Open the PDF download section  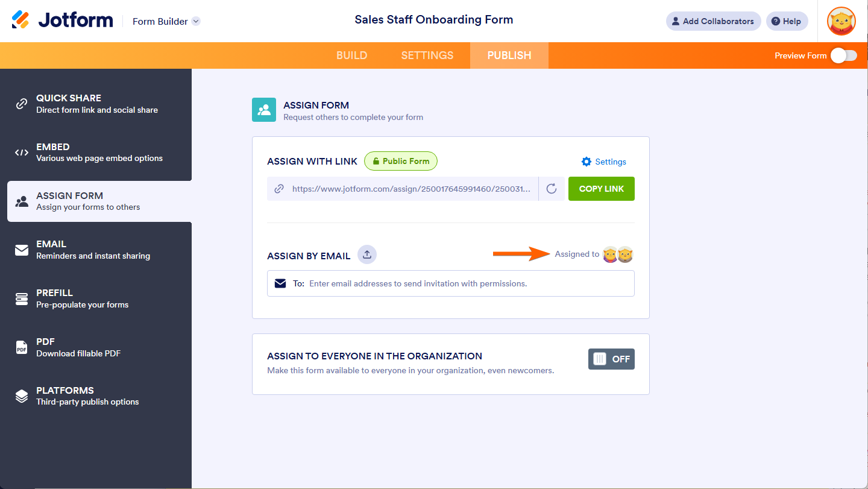point(96,347)
